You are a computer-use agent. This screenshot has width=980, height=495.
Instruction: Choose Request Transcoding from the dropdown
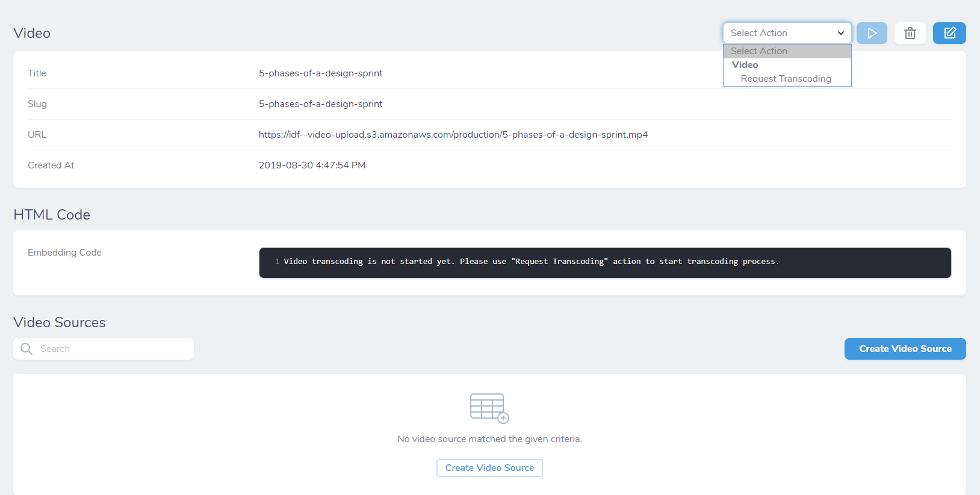click(786, 79)
